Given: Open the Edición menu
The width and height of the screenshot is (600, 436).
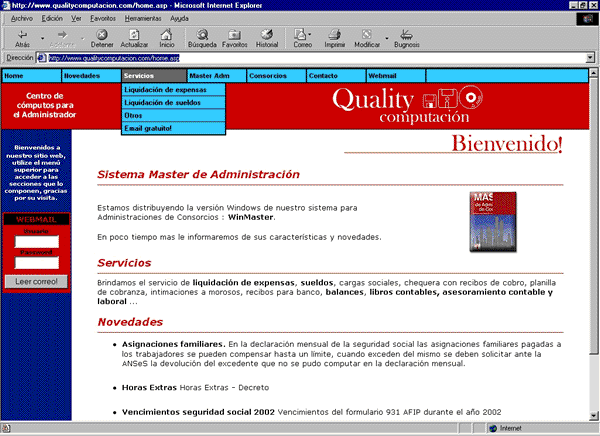Looking at the screenshot, I should pyautogui.click(x=52, y=18).
